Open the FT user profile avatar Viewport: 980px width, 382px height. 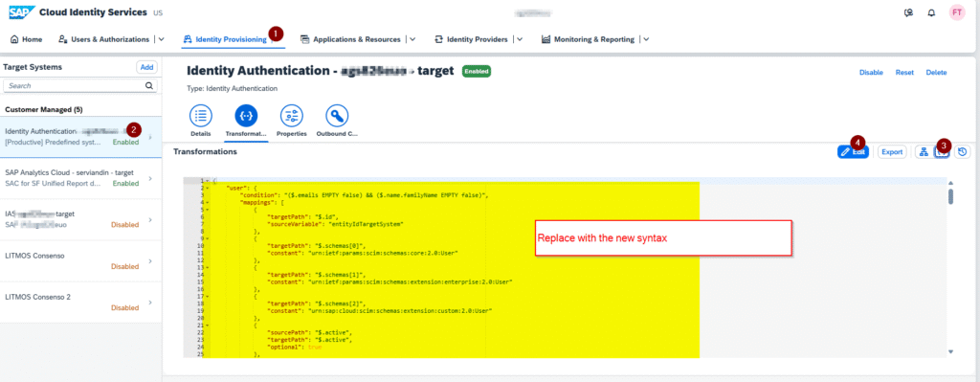coord(957,12)
